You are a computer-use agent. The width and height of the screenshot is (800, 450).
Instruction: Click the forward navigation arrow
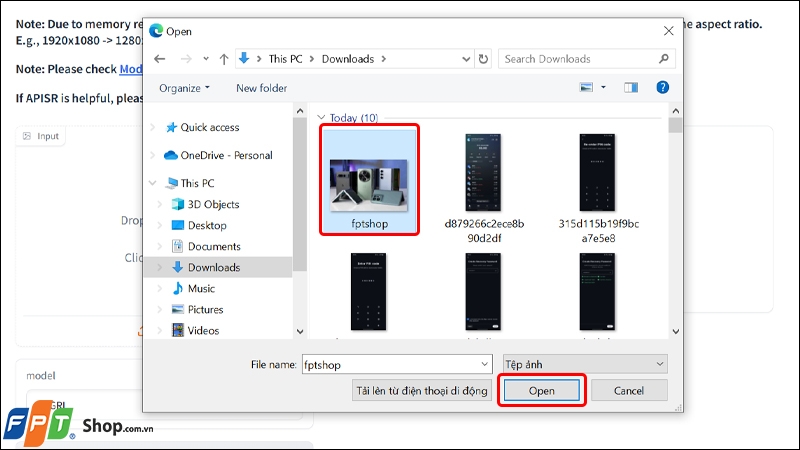186,59
